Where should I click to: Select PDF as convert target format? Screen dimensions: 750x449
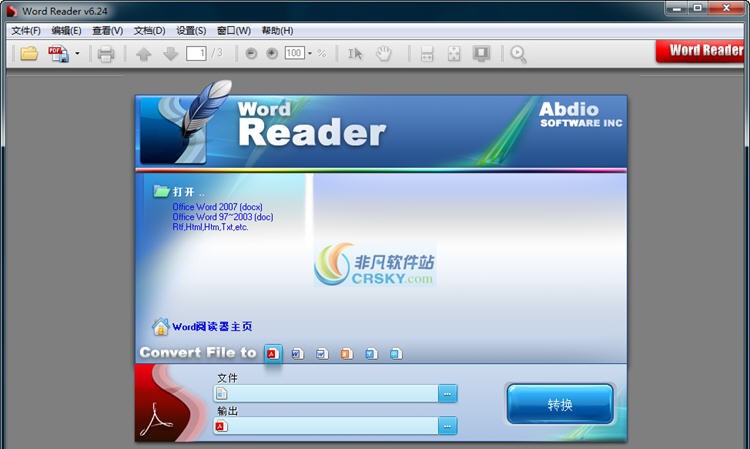(273, 354)
